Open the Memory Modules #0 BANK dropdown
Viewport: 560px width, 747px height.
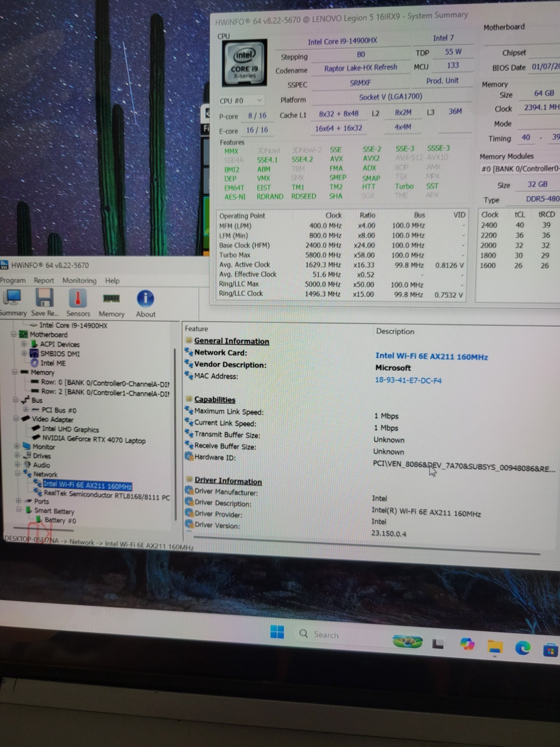click(x=520, y=169)
